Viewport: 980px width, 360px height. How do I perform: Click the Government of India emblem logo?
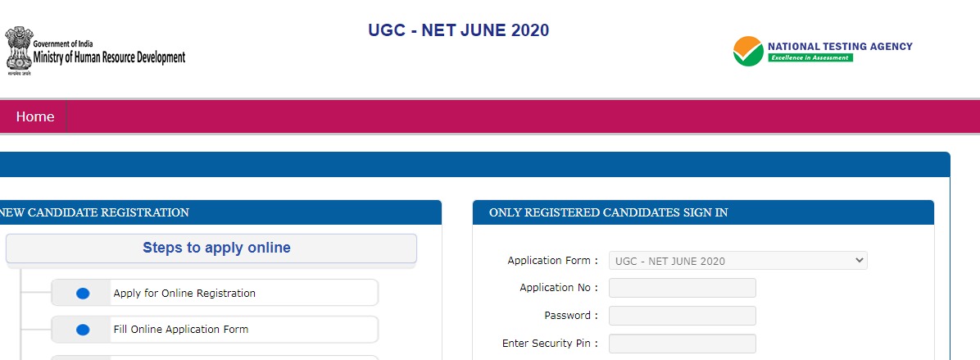[x=18, y=51]
